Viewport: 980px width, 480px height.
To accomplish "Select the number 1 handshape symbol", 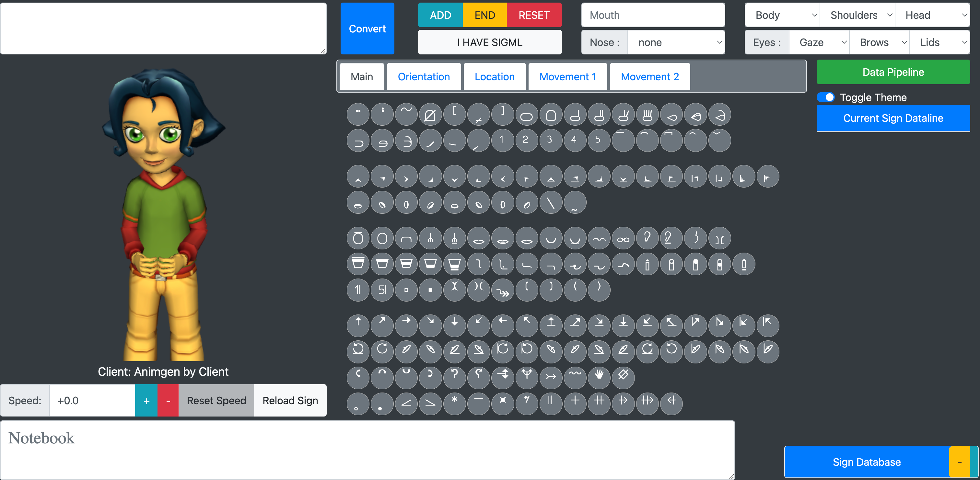I will point(503,140).
